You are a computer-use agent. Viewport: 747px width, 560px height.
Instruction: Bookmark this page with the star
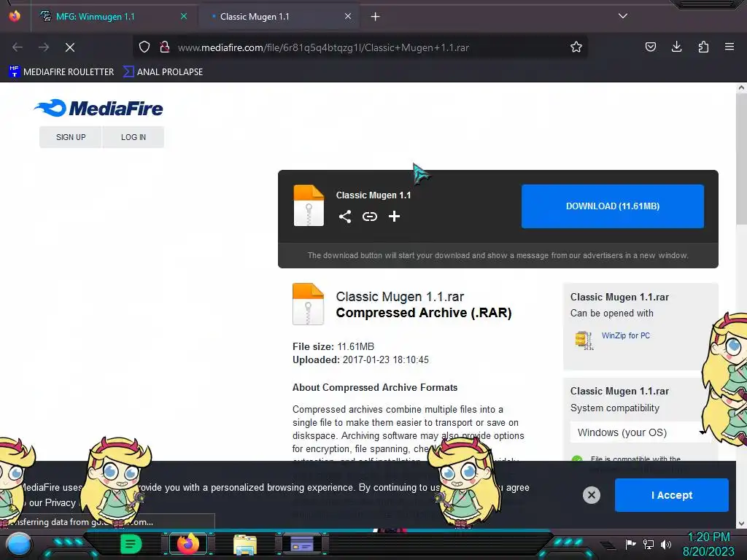(x=576, y=47)
